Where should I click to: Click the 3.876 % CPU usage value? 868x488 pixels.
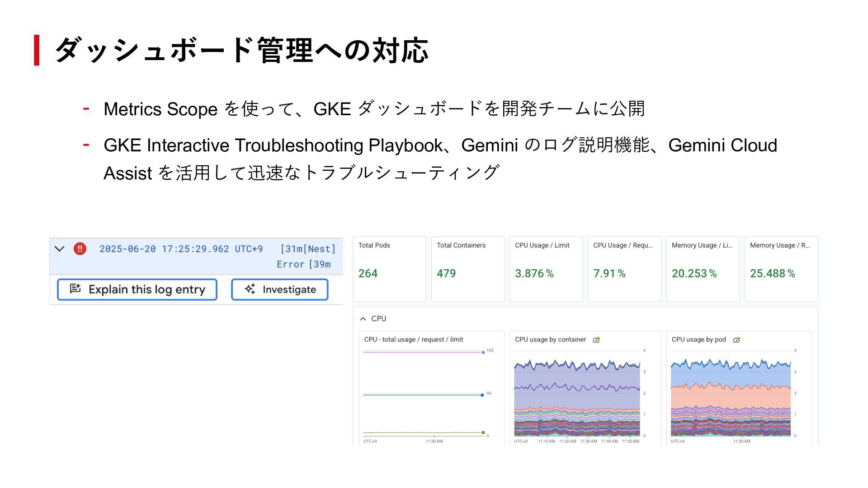tap(534, 273)
